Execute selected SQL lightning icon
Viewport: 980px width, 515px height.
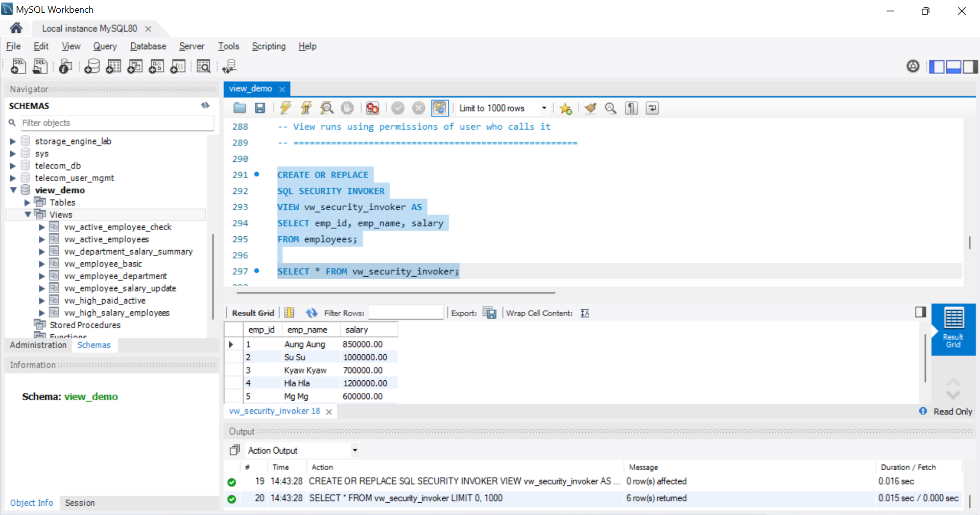coord(285,108)
